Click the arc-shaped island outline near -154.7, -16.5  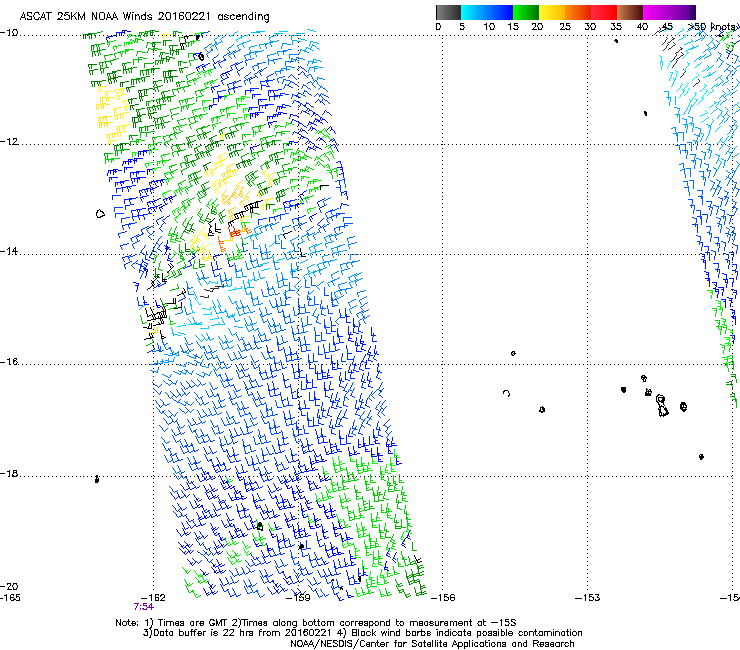506,393
